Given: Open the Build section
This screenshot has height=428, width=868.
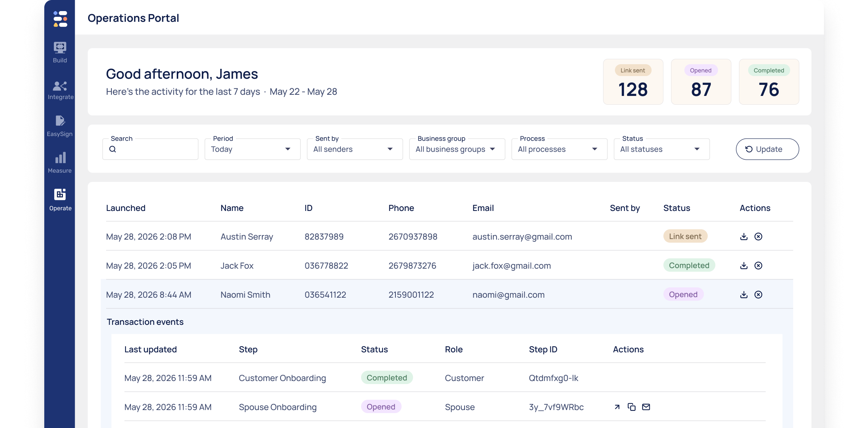Looking at the screenshot, I should [60, 53].
